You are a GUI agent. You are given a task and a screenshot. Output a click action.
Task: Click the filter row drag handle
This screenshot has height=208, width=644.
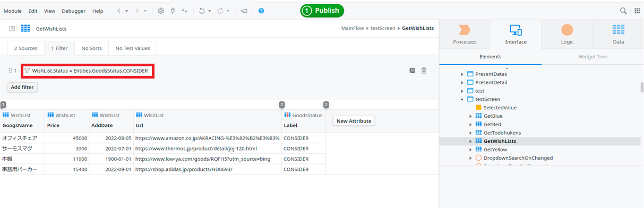(x=11, y=71)
